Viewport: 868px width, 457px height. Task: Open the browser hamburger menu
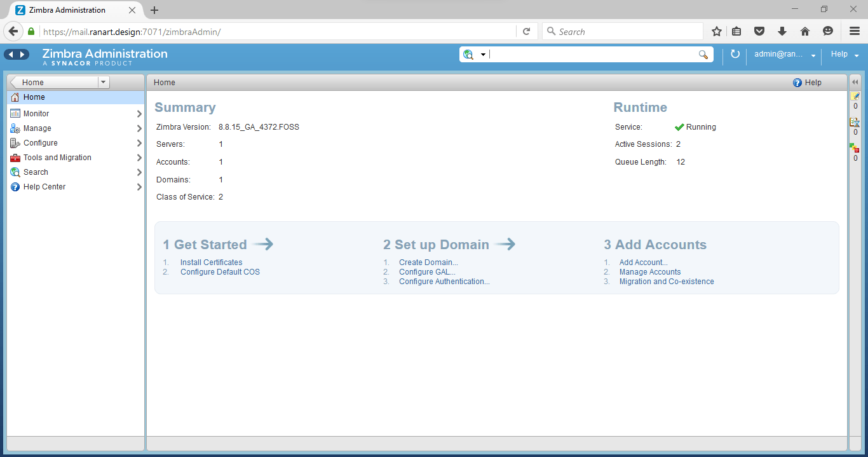855,31
